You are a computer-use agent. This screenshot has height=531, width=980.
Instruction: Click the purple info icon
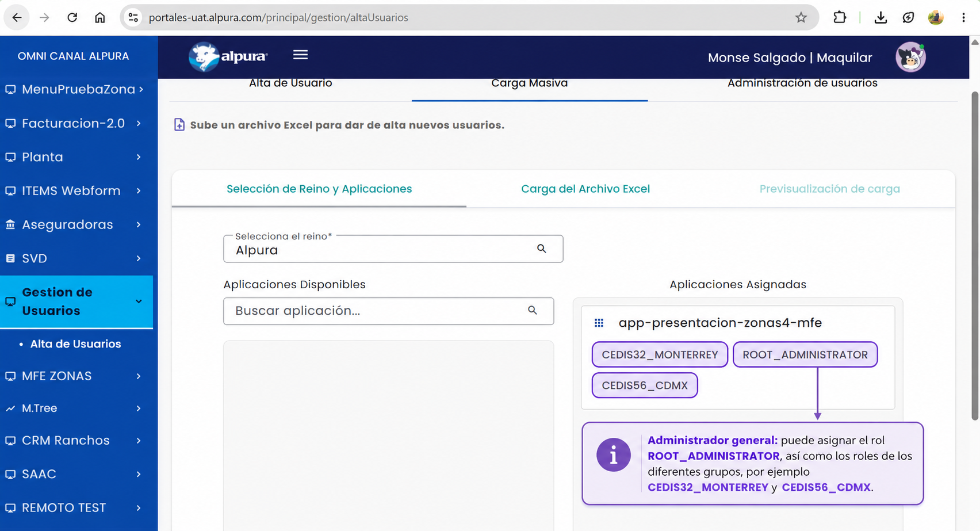(613, 455)
